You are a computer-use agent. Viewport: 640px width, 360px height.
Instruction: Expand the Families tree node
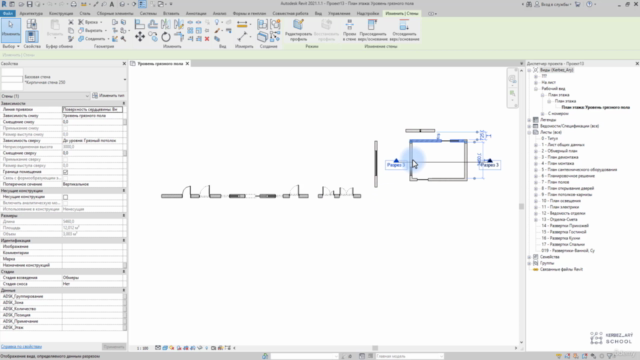tap(530, 257)
